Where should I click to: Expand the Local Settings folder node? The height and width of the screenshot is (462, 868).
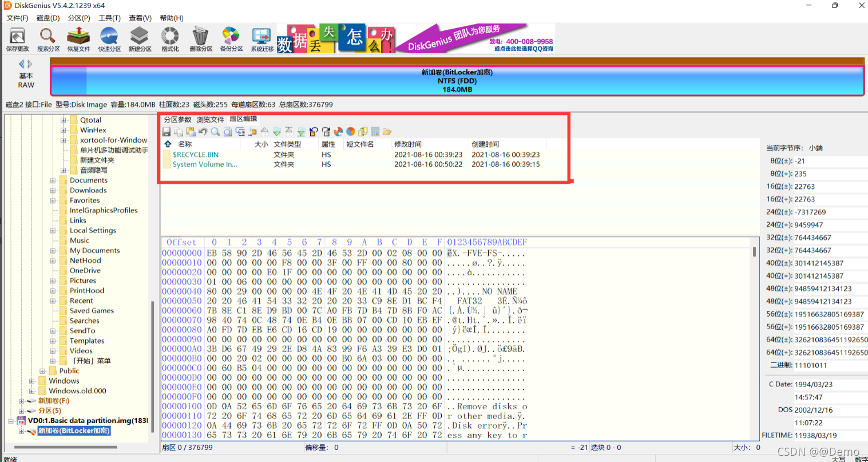53,230
